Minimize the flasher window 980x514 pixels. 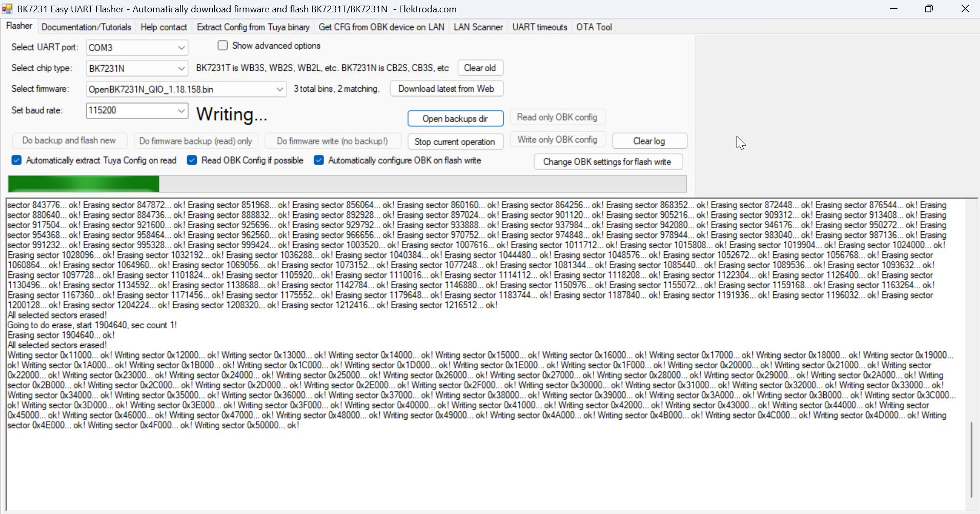tap(893, 9)
